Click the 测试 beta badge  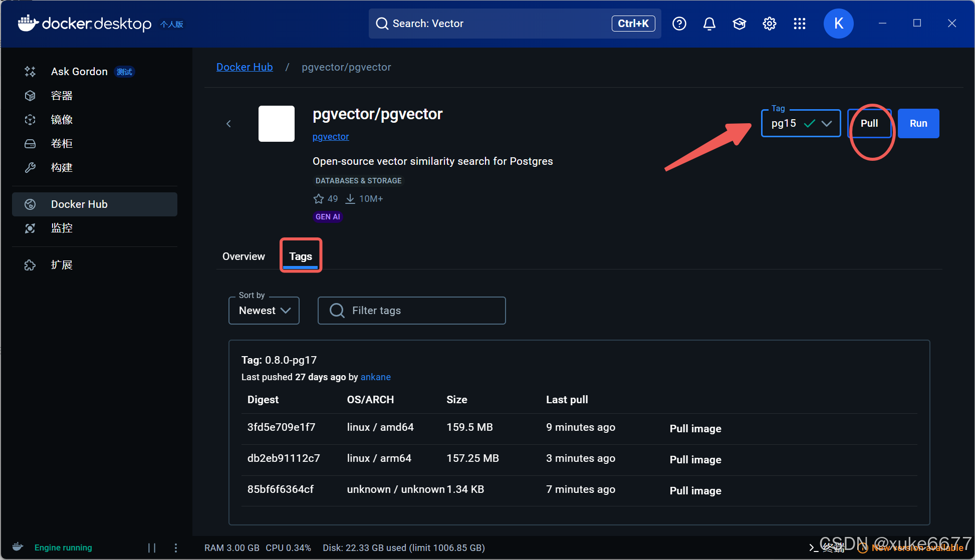(x=124, y=72)
